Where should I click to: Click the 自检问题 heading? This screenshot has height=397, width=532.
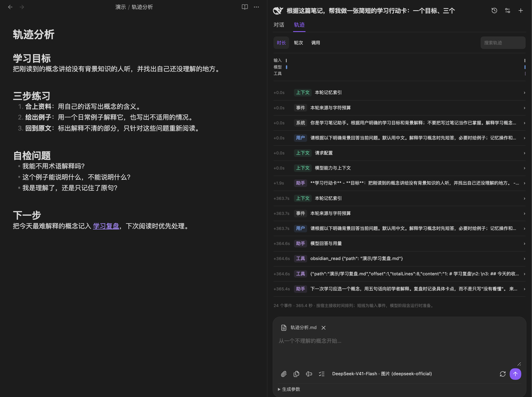[x=32, y=156]
